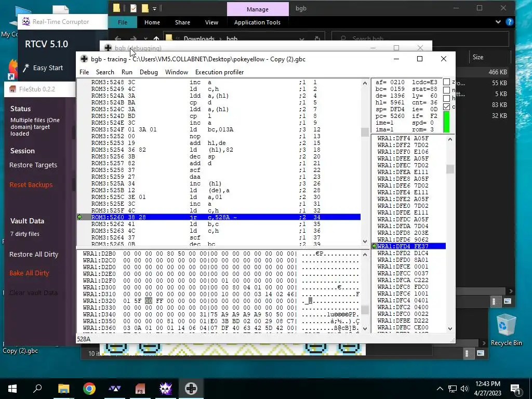This screenshot has height=399, width=532.
Task: Click Clear Vault Data in FileStub
Action: [33, 292]
